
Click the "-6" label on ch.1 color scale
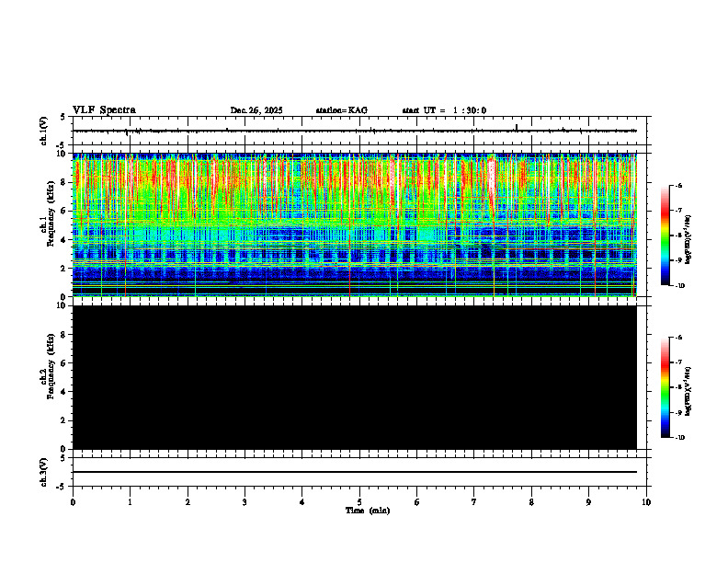(x=678, y=185)
